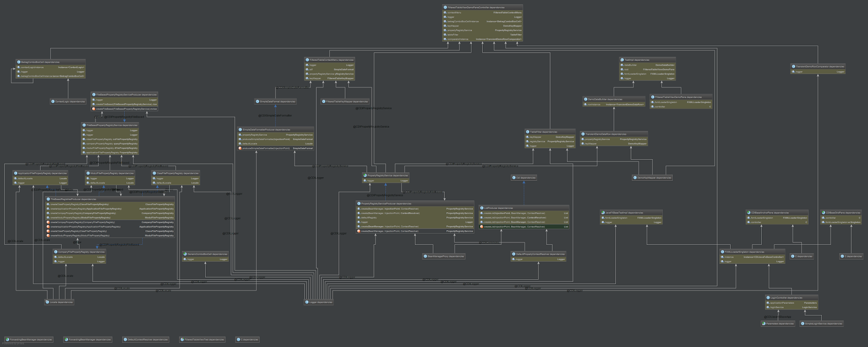Click the class icon of Logger node
This screenshot has height=347, width=868.
[x=307, y=302]
